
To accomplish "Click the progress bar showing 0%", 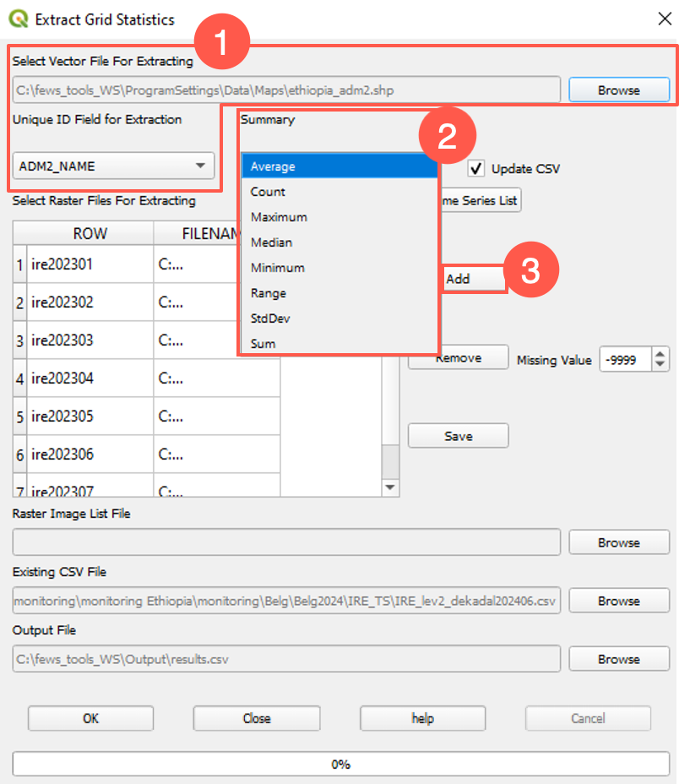I will (339, 763).
